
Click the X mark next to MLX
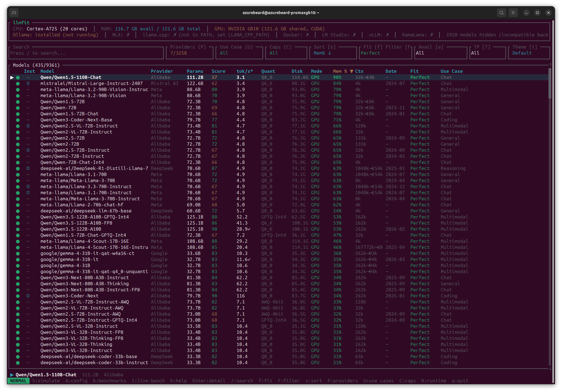128,35
